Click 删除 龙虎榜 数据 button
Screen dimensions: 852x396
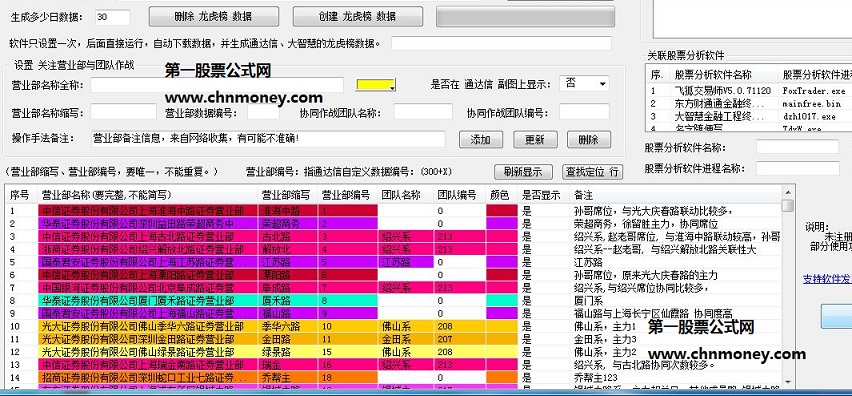214,16
